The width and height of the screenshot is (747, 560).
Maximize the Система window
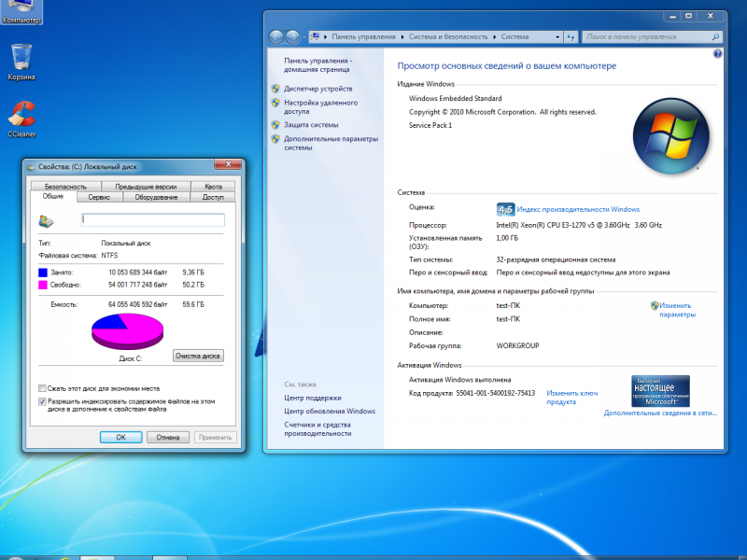[x=688, y=16]
